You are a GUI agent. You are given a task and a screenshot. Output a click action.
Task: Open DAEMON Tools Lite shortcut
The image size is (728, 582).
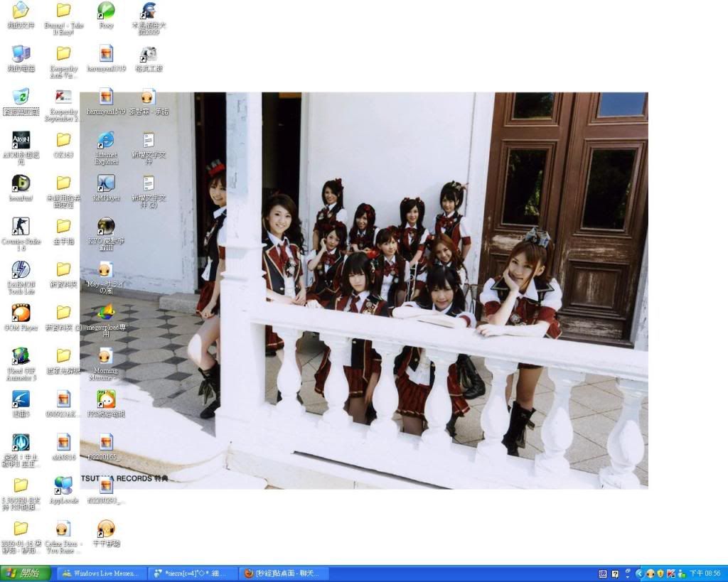point(21,270)
